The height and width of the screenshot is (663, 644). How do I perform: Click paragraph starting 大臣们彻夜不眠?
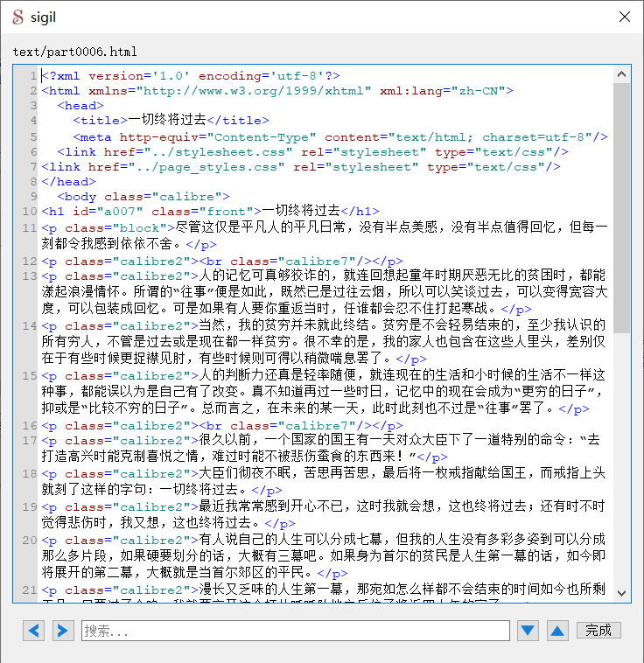point(325,482)
